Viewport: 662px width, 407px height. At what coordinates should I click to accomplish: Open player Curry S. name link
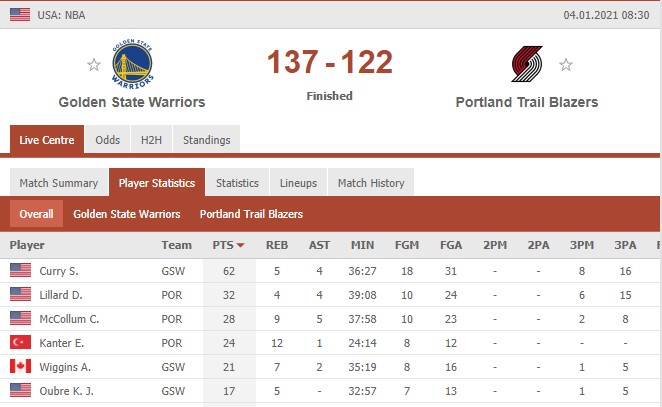tap(59, 271)
